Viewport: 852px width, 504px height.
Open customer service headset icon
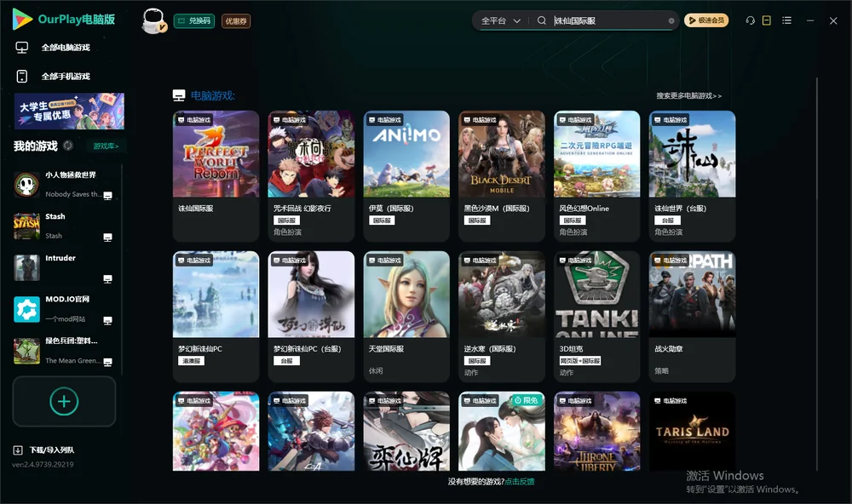click(x=751, y=20)
